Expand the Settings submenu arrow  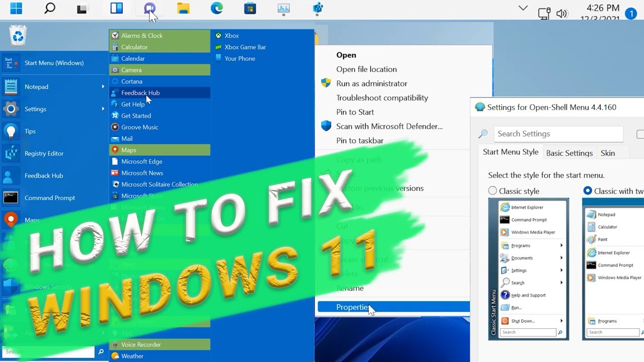click(x=103, y=109)
